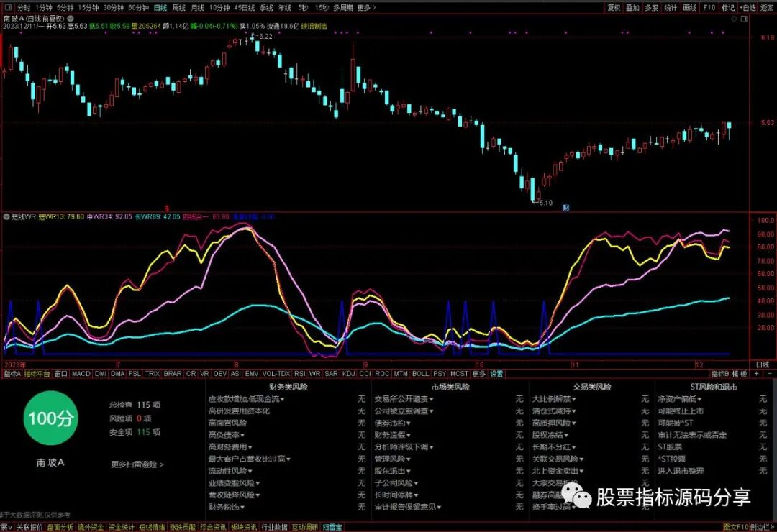This screenshot has height=532, width=777.
Task: Click the diamond icon at chart top-right
Action: click(x=735, y=19)
